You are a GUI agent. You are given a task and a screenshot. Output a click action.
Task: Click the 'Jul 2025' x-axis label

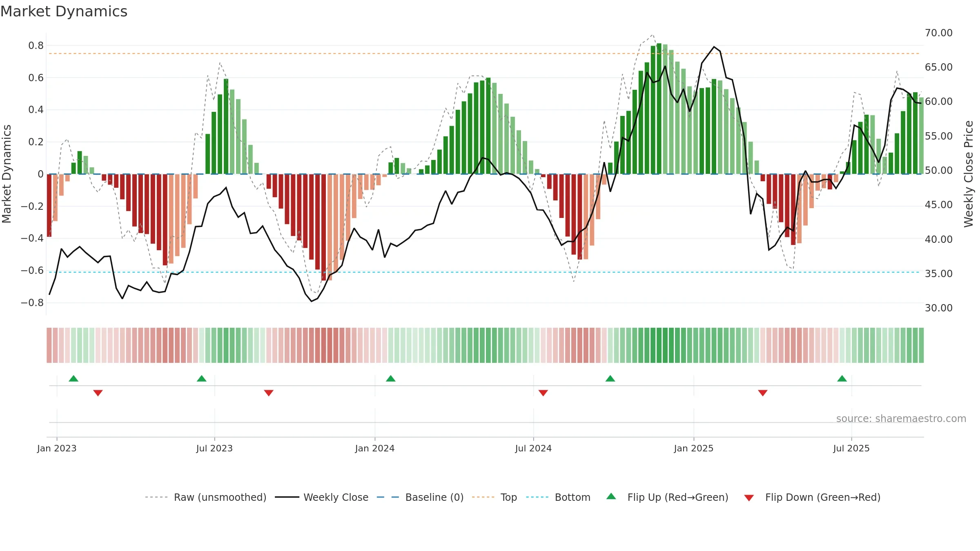pos(851,448)
